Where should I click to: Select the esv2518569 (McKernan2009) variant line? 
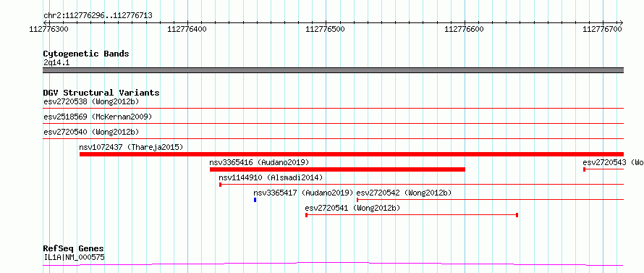[333, 123]
